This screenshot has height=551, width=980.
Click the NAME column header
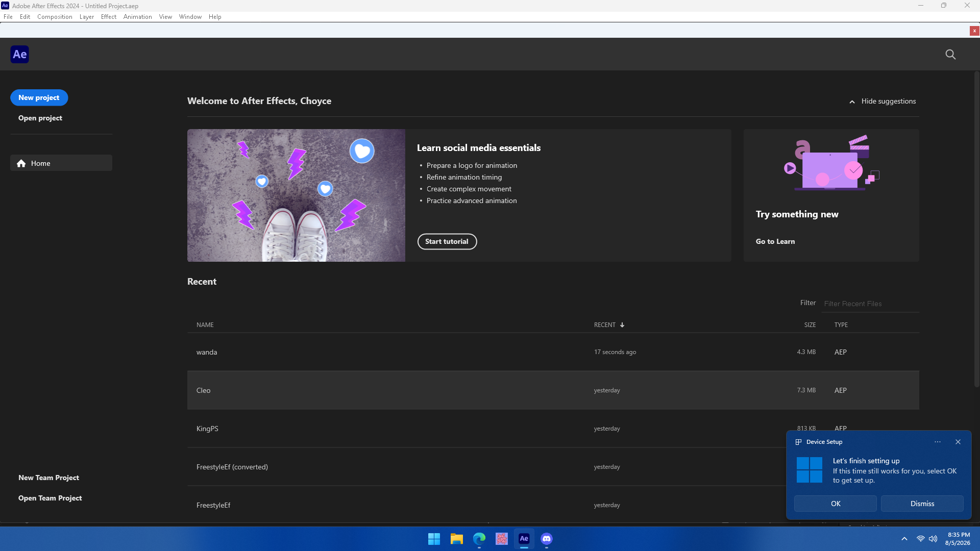pyautogui.click(x=205, y=325)
